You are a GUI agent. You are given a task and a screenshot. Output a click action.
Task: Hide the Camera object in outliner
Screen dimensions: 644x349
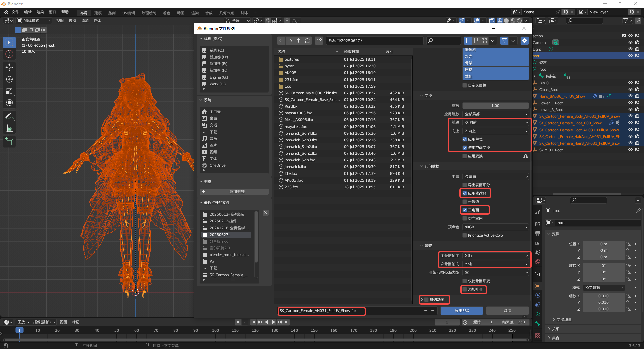[x=630, y=43]
